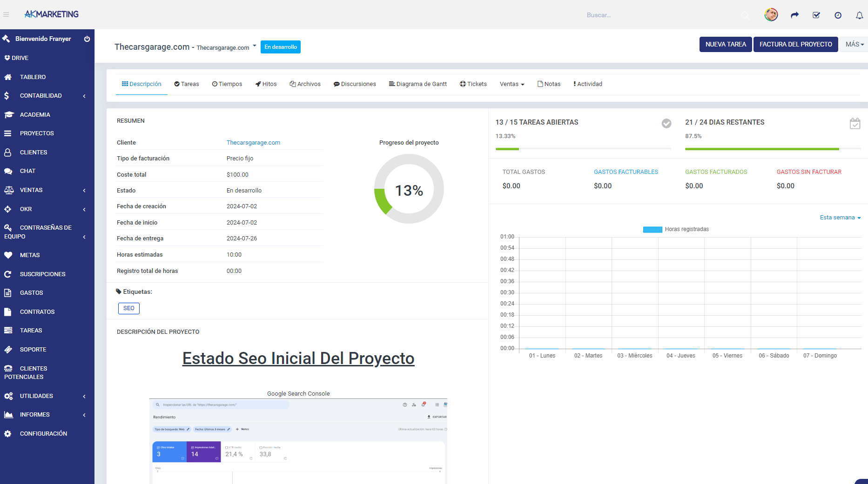Open the Google Search Console screenshot thumbnail
The width and height of the screenshot is (868, 484).
pos(298,441)
